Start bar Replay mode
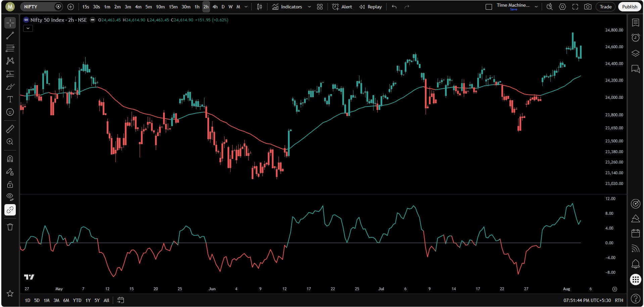The image size is (644, 307). (370, 7)
